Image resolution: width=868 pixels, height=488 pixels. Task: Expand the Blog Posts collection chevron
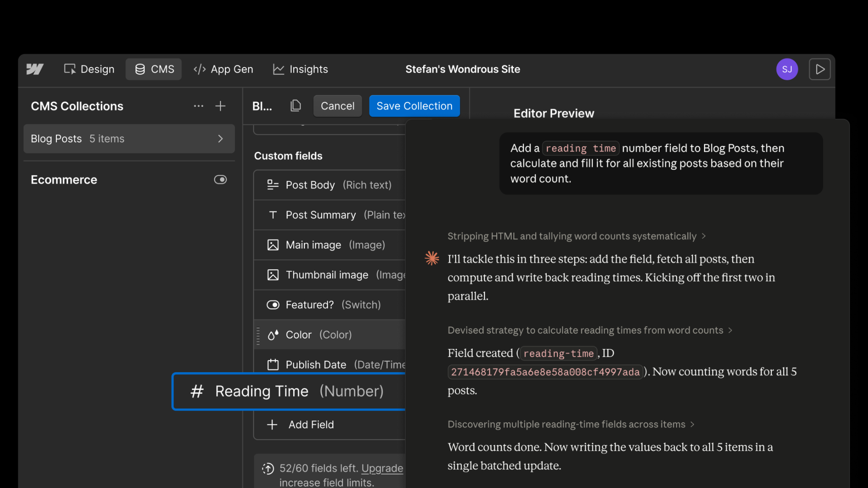[220, 139]
